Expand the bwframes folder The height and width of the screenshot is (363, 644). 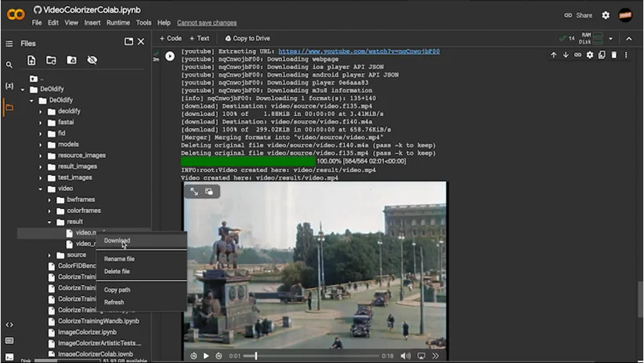pos(49,200)
